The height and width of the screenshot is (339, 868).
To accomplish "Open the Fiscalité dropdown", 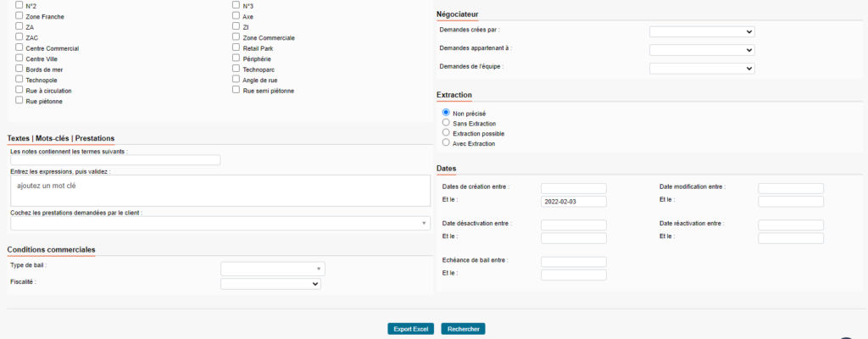I will [x=270, y=284].
